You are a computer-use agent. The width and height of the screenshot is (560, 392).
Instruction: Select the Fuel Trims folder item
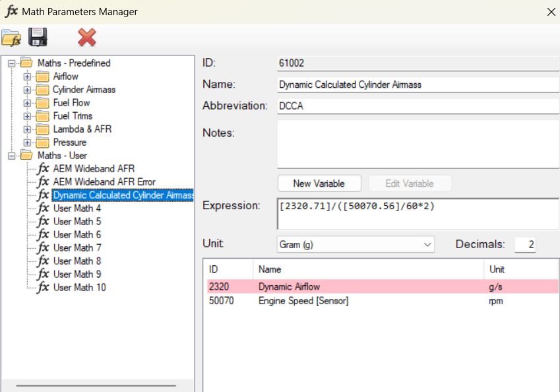pos(73,116)
